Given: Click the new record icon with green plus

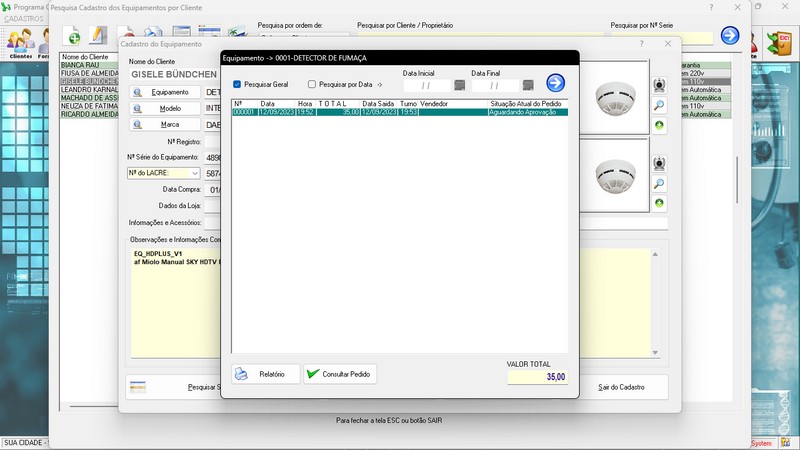Looking at the screenshot, I should (74, 38).
